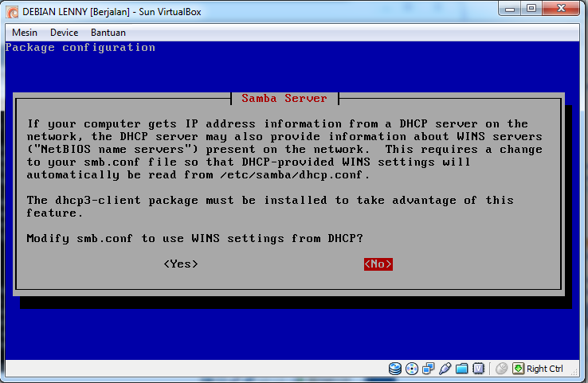Click the 'Package configuration' heading text
This screenshot has width=588, height=383.
[x=80, y=48]
